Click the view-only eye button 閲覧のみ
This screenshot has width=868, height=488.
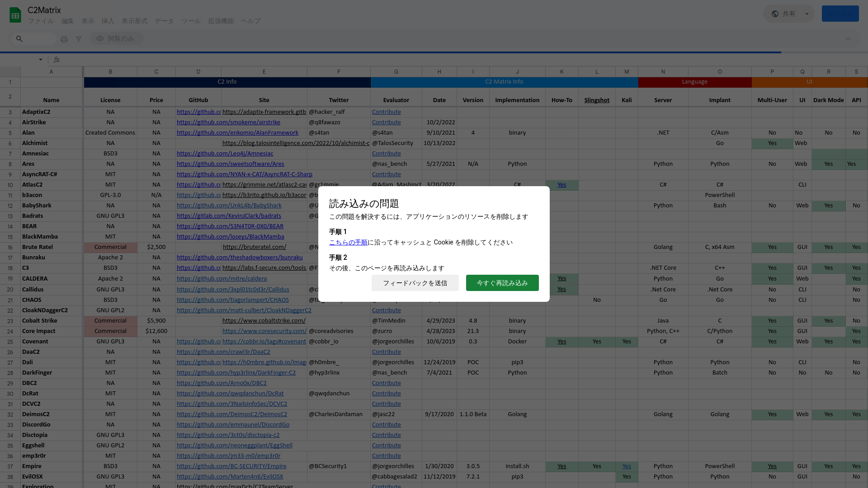[116, 39]
